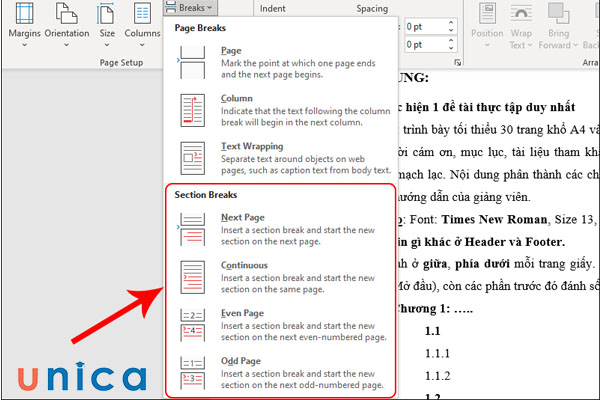Open the Orientation page icon

coord(67,13)
